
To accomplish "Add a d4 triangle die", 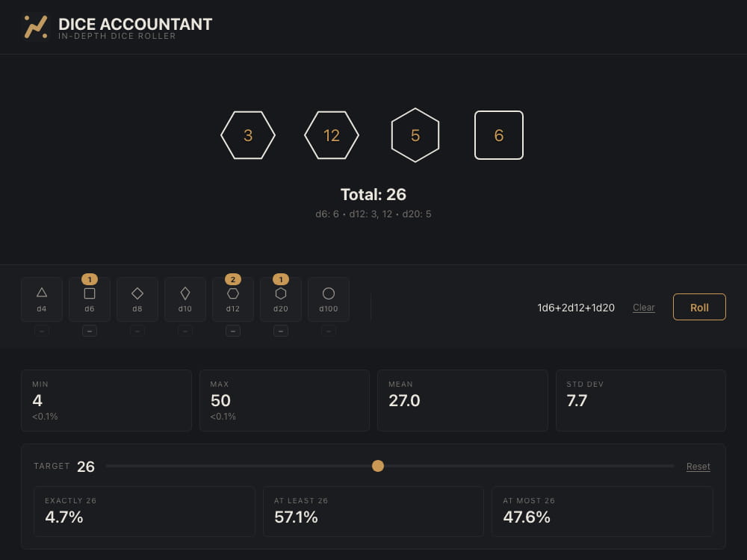I will click(x=42, y=299).
